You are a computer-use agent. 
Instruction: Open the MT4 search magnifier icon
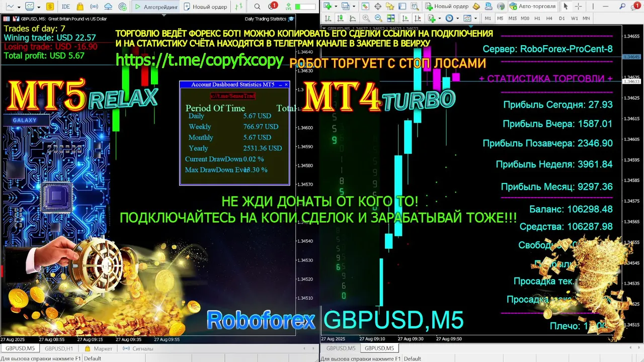[622, 6]
